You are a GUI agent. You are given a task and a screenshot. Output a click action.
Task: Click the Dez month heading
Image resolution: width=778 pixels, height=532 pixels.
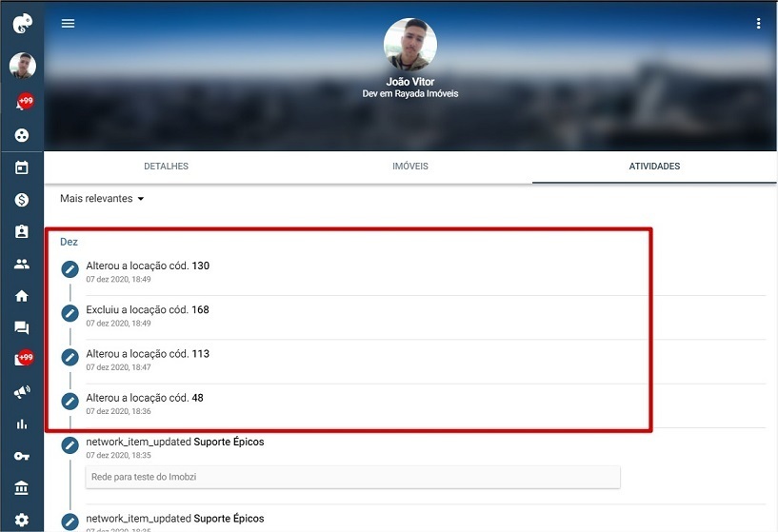(x=69, y=242)
